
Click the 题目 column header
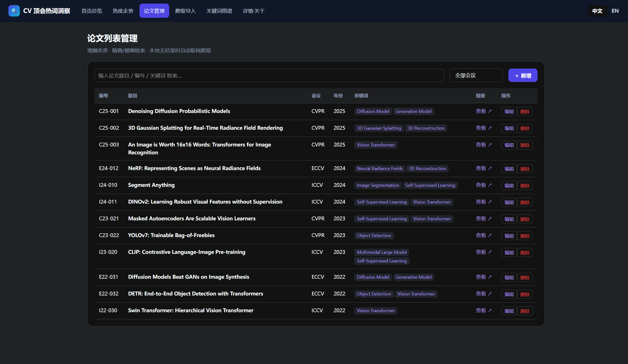133,96
